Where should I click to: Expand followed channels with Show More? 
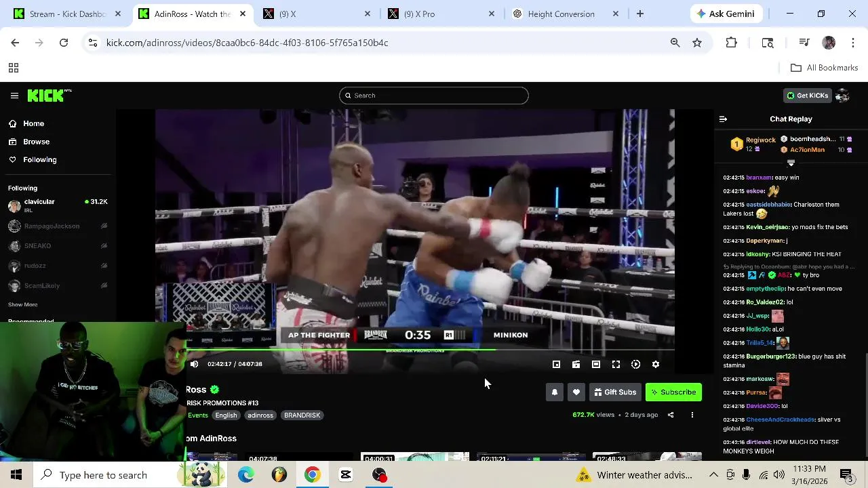23,304
